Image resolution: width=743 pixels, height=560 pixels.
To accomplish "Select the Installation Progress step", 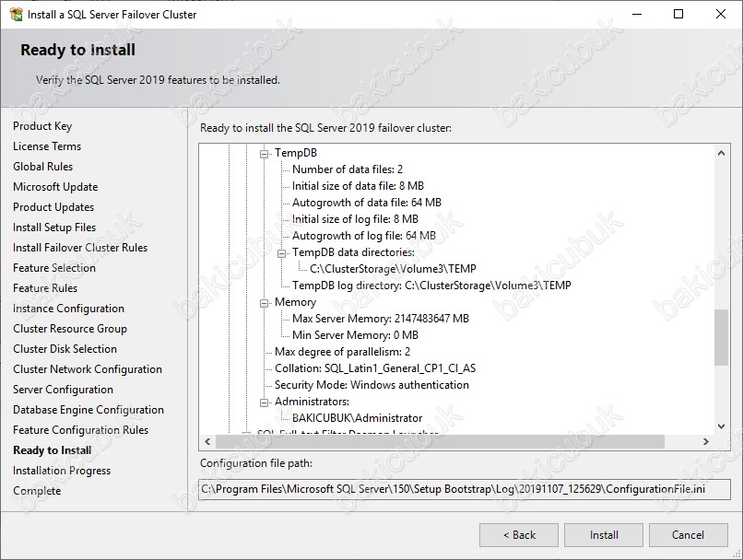I will [x=62, y=471].
